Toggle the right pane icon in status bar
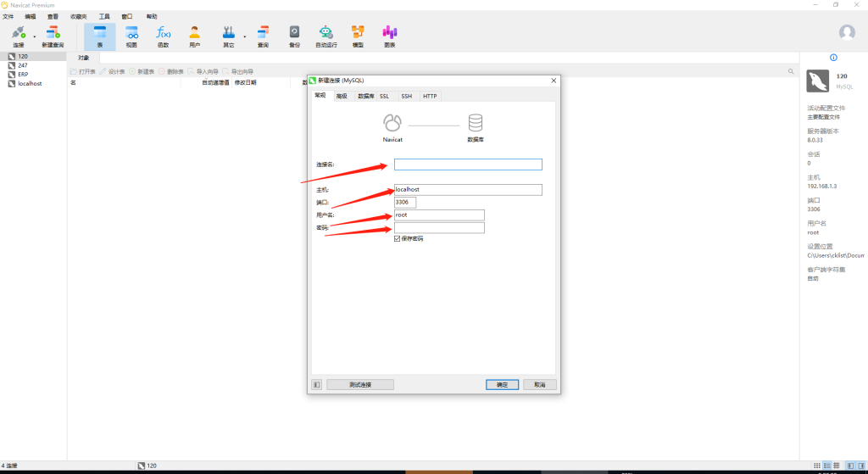This screenshot has height=474, width=868. click(x=861, y=466)
